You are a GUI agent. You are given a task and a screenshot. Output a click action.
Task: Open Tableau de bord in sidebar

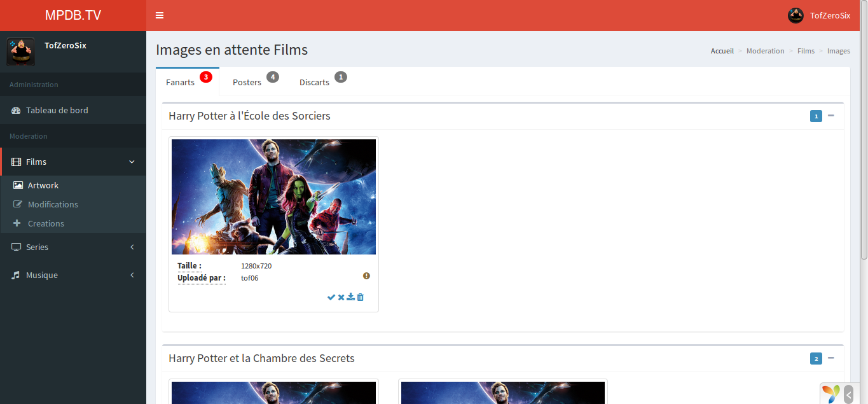[73, 110]
